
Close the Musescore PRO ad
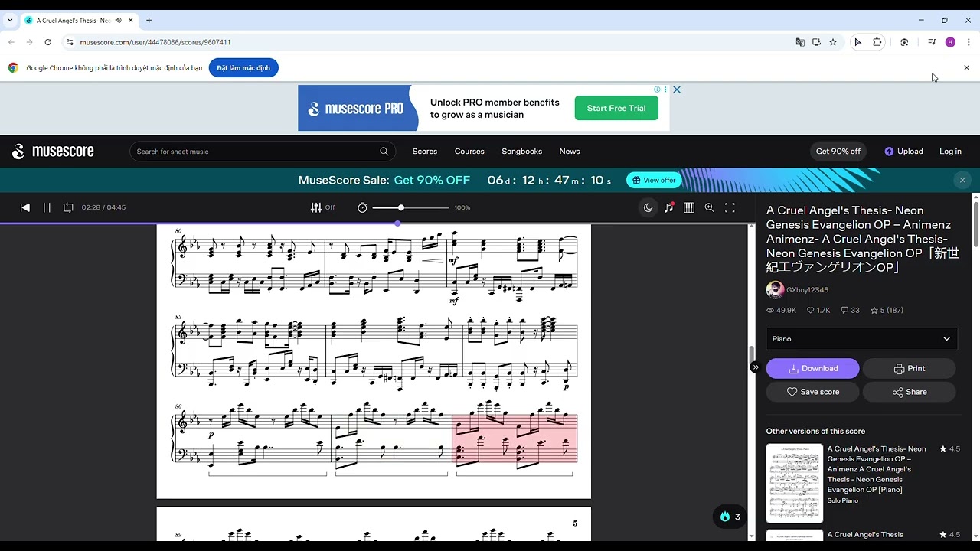point(677,90)
